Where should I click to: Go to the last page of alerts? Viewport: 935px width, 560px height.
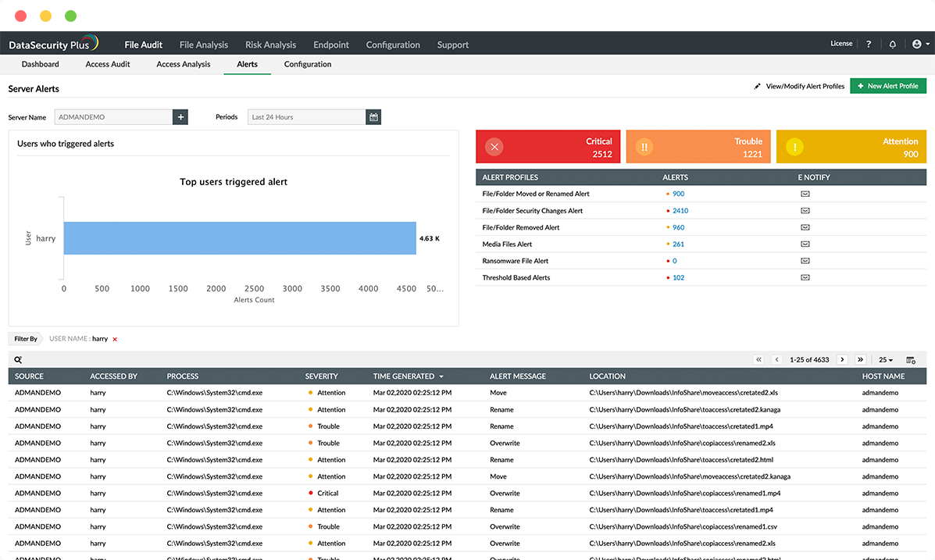coord(861,360)
